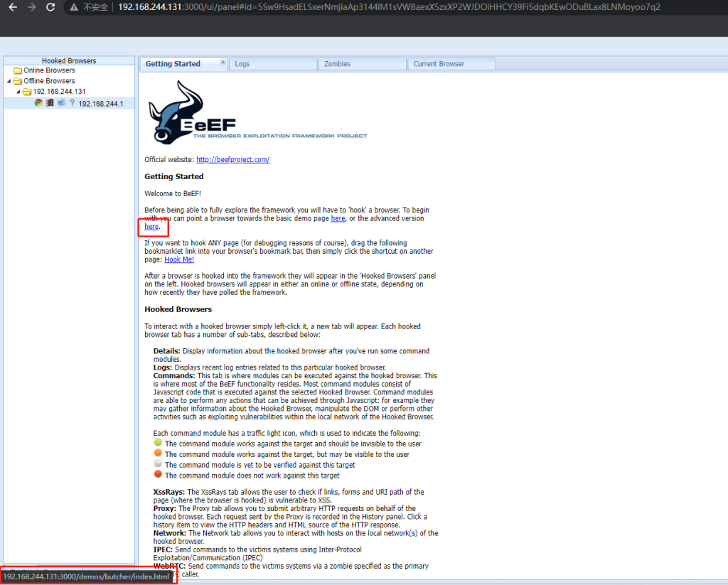Click the bold 'XssRays:' label
728x585 pixels.
pos(169,492)
